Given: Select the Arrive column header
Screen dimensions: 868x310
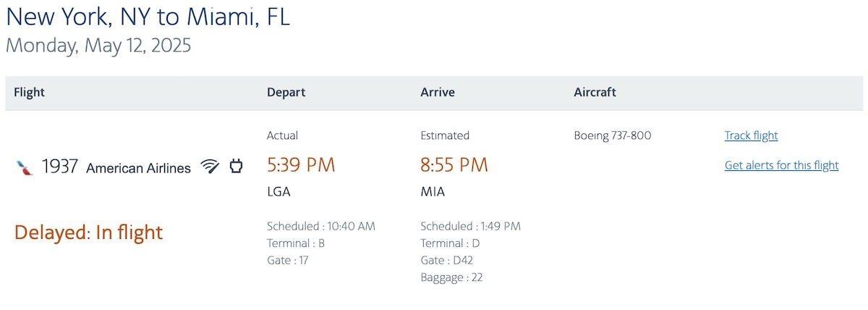Looking at the screenshot, I should pos(438,92).
